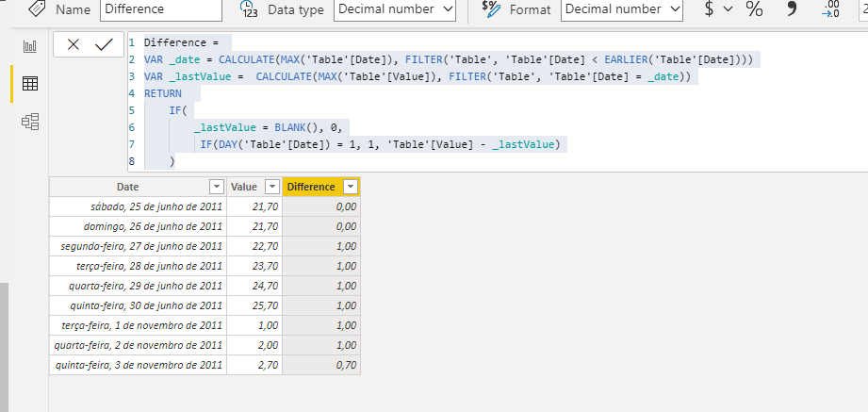Open the Format dropdown
Image resolution: width=868 pixels, height=412 pixels.
pyautogui.click(x=622, y=9)
